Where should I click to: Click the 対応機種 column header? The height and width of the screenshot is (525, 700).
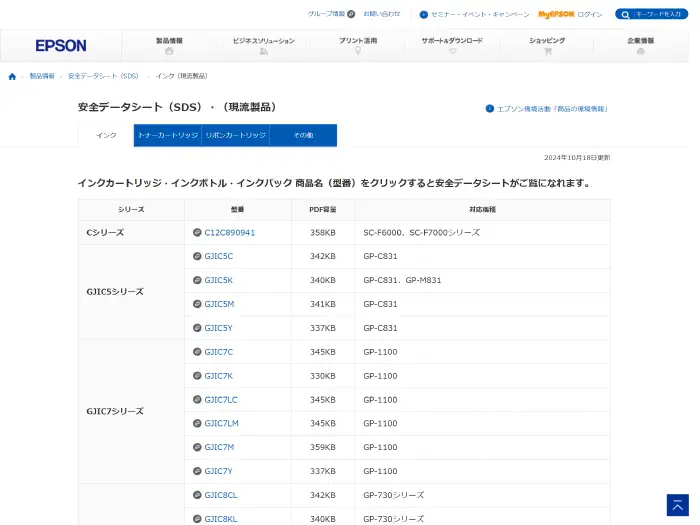(483, 209)
